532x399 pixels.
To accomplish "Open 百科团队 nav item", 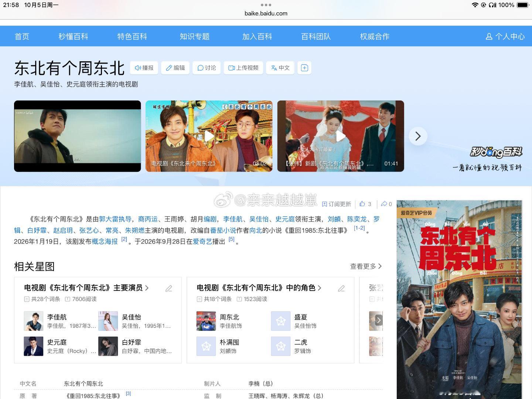I will [x=316, y=37].
